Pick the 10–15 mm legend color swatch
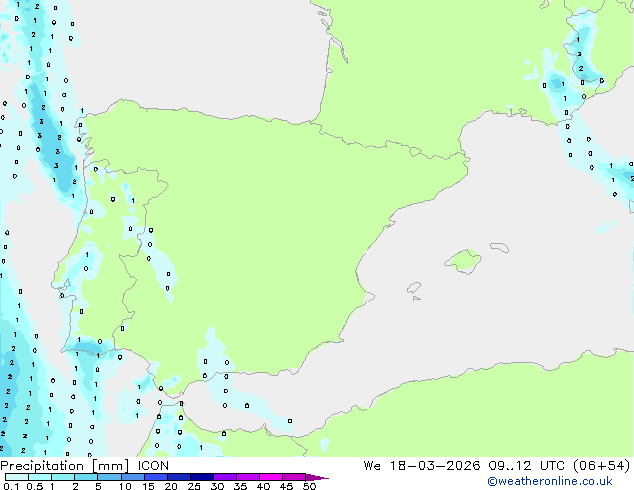 tap(132, 477)
